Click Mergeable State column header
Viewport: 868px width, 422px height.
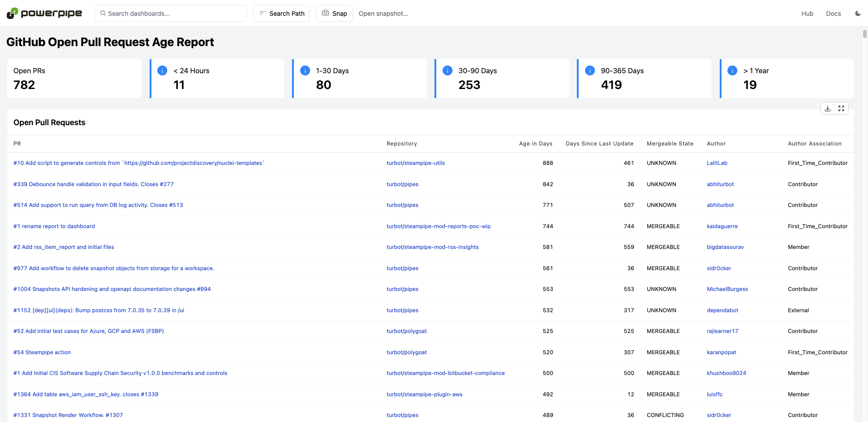point(670,144)
